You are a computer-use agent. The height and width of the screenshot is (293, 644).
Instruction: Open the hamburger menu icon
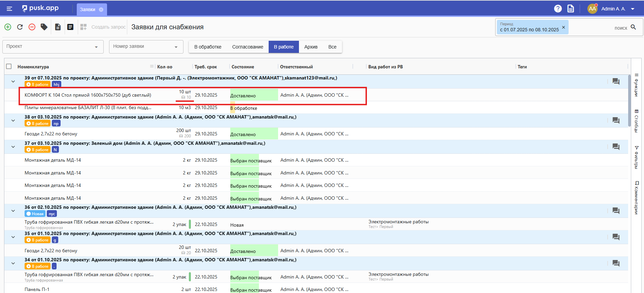coord(9,9)
